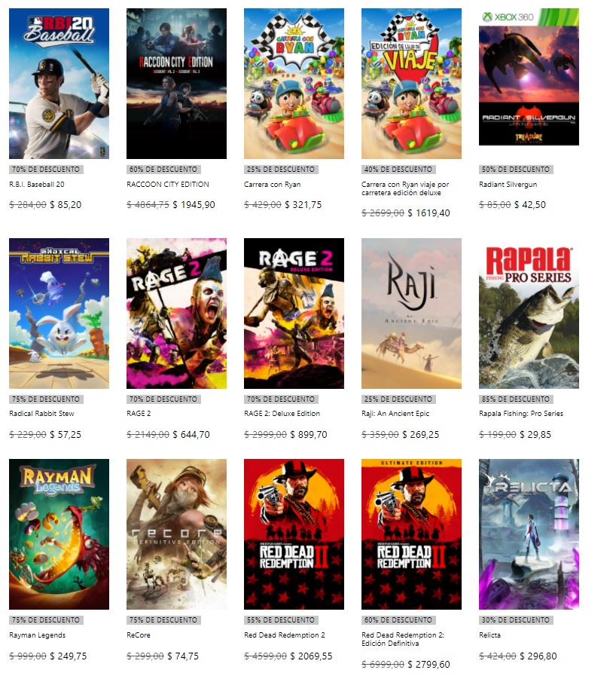Select the Carrera con Ryan game cover
Screen dimensions: 616x676
(294, 84)
